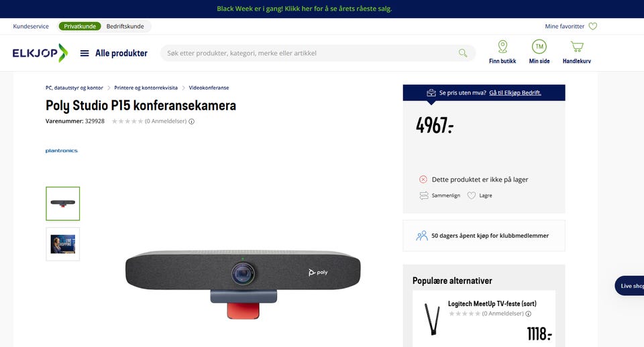
Task: Open Finn butikk location pin icon
Action: tap(502, 47)
